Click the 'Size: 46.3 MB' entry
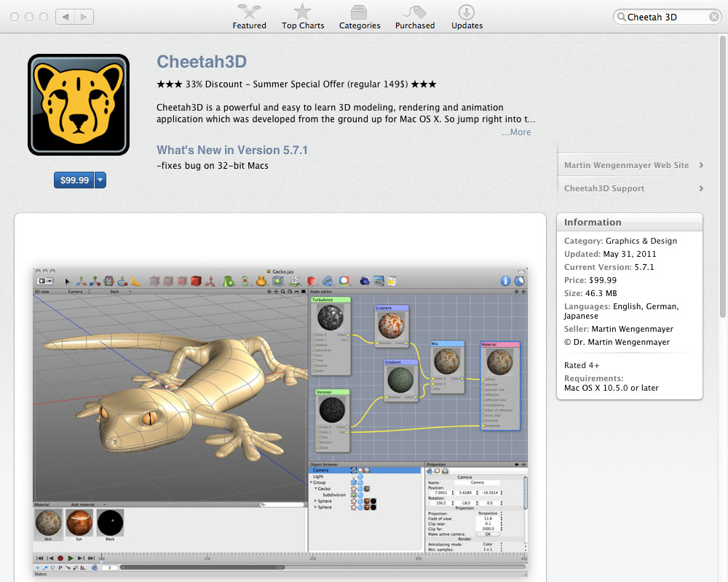 pos(590,293)
